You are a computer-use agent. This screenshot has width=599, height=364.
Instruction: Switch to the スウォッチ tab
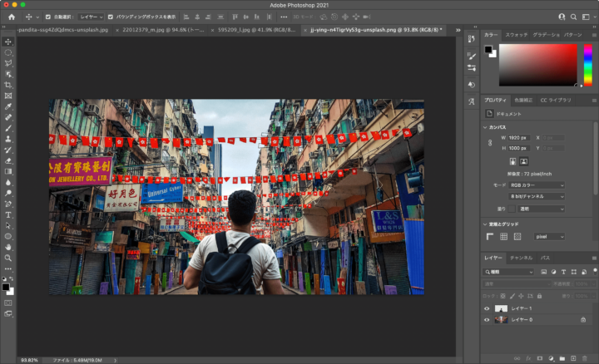[517, 35]
